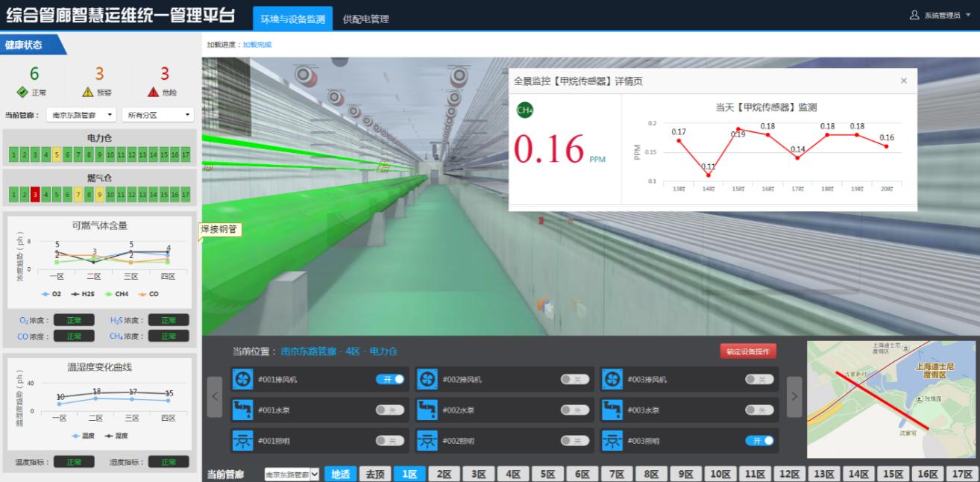This screenshot has height=482, width=980.
Task: Click the green CH4 sensor badge
Action: [x=524, y=111]
